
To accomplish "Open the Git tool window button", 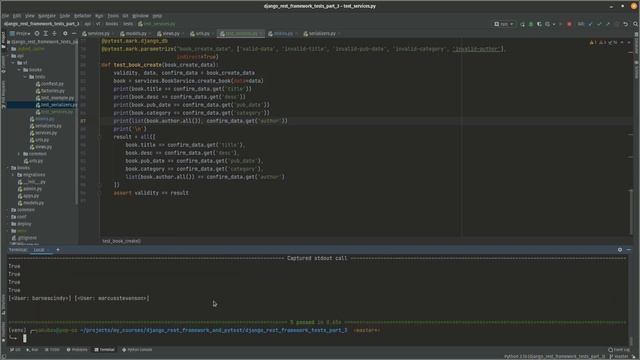I will pyautogui.click(x=15, y=350).
